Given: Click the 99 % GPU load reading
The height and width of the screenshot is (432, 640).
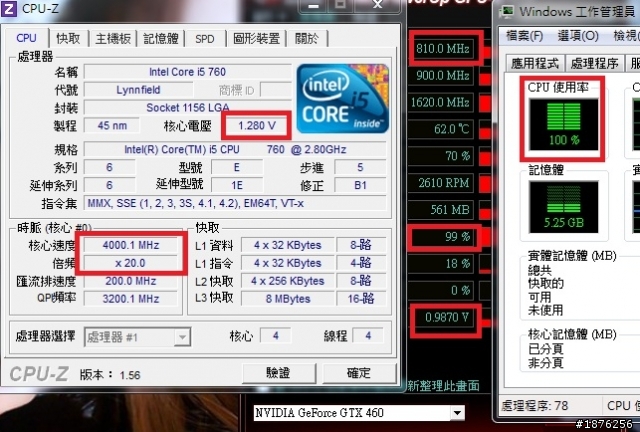Looking at the screenshot, I should [x=443, y=237].
